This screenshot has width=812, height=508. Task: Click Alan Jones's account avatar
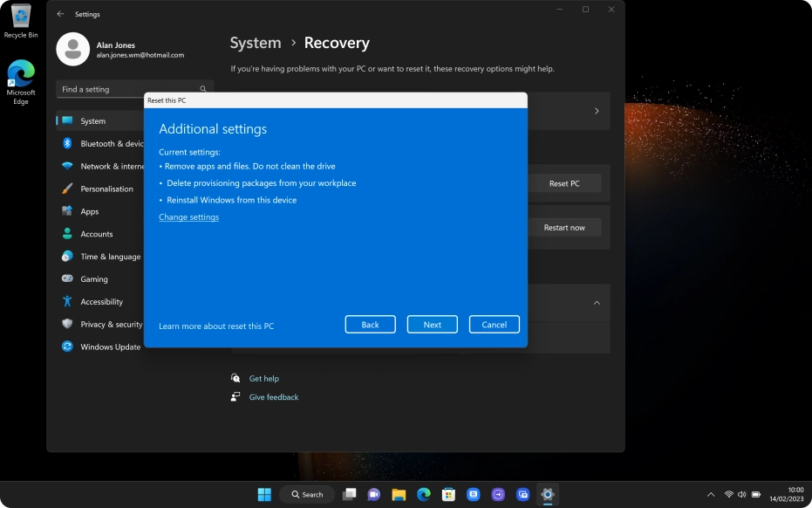[x=74, y=49]
